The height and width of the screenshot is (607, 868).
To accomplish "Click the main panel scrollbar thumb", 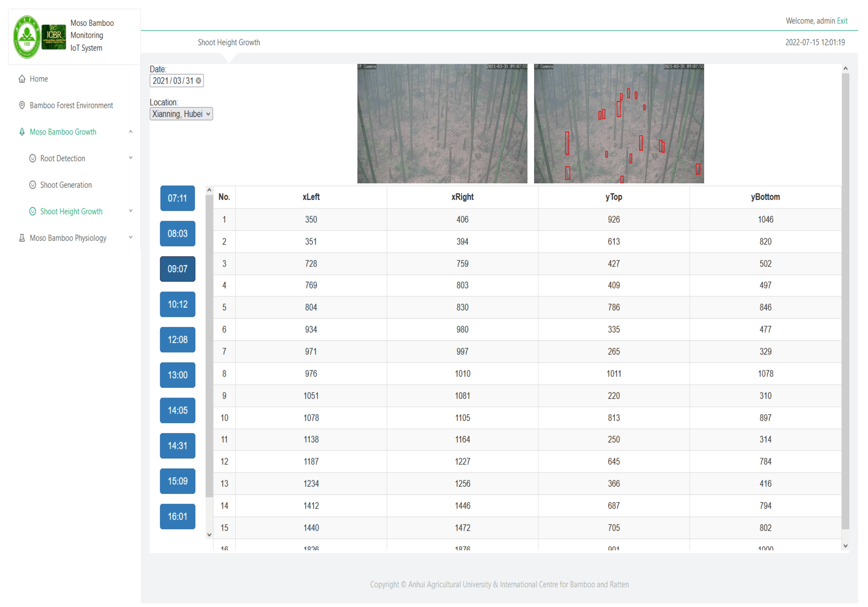I will (x=845, y=301).
